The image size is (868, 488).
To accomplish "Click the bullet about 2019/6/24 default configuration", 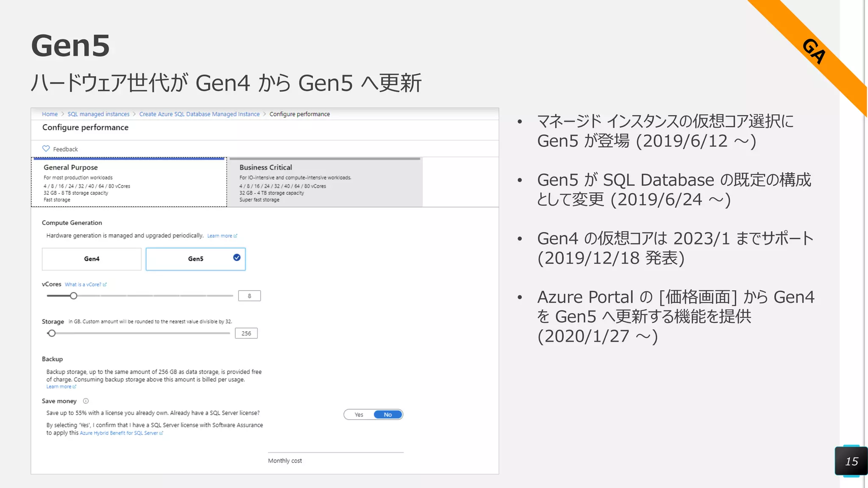I will tap(674, 189).
